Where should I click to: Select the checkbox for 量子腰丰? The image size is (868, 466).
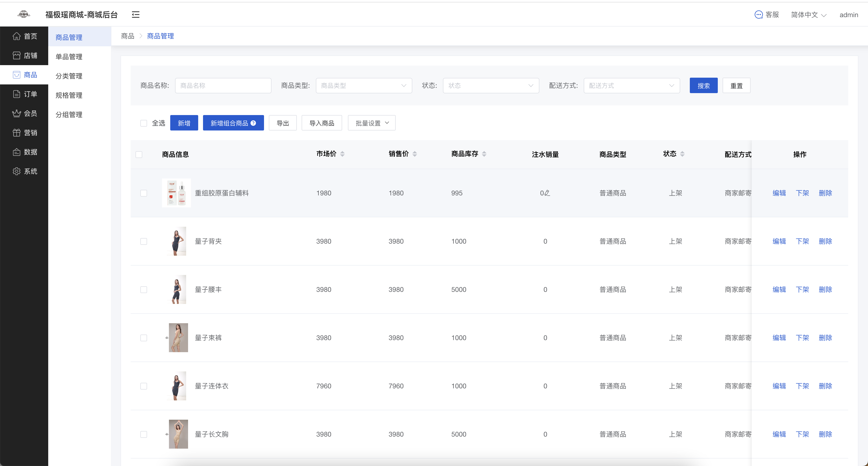click(x=143, y=289)
